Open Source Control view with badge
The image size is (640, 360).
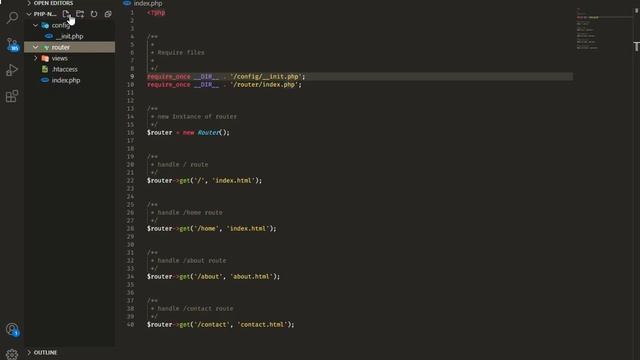[12, 44]
